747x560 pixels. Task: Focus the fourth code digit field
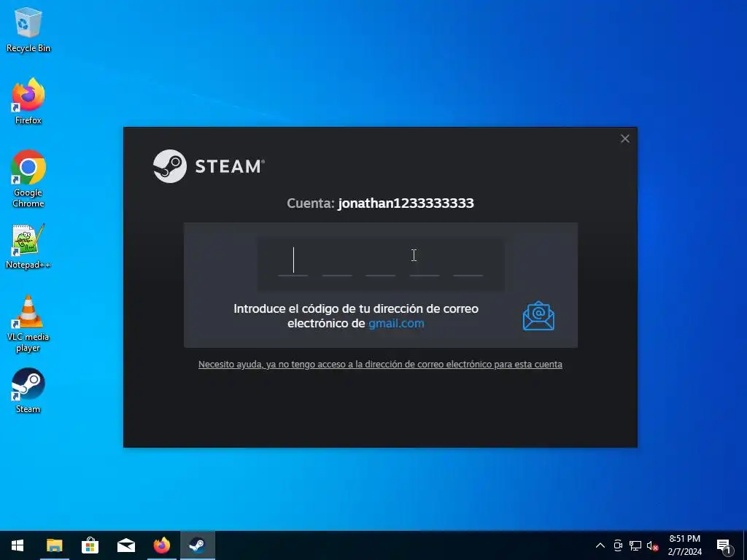(425, 261)
